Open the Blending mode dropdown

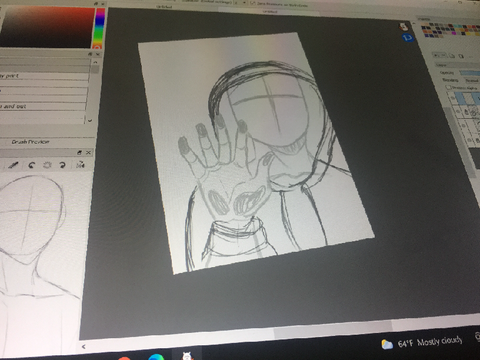472,80
